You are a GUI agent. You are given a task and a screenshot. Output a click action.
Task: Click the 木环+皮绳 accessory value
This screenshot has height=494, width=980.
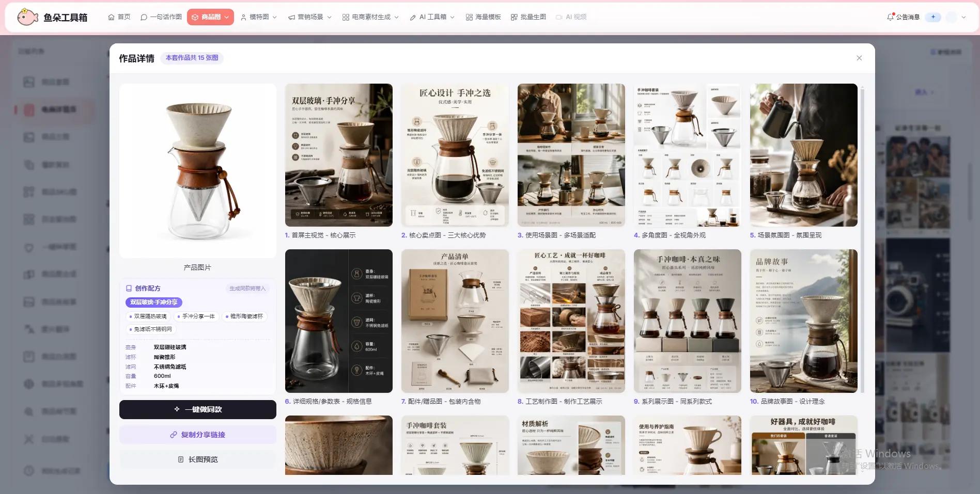[x=166, y=386]
